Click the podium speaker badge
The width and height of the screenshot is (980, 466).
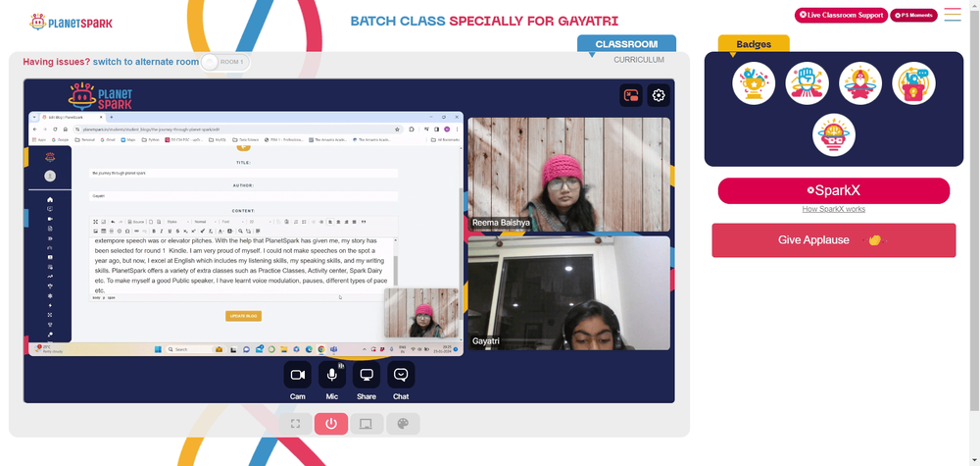pos(913,83)
